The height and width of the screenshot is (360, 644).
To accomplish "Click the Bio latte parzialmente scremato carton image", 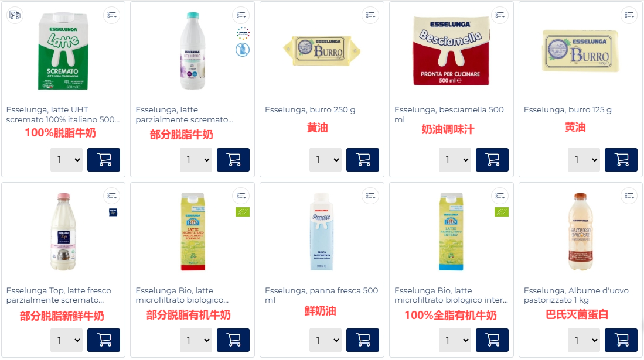I will coord(193,232).
